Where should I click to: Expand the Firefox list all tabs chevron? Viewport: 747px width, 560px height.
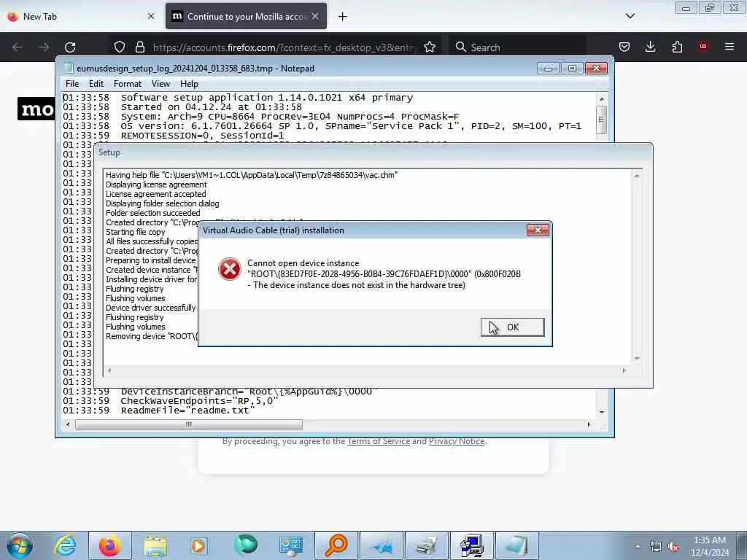point(630,16)
